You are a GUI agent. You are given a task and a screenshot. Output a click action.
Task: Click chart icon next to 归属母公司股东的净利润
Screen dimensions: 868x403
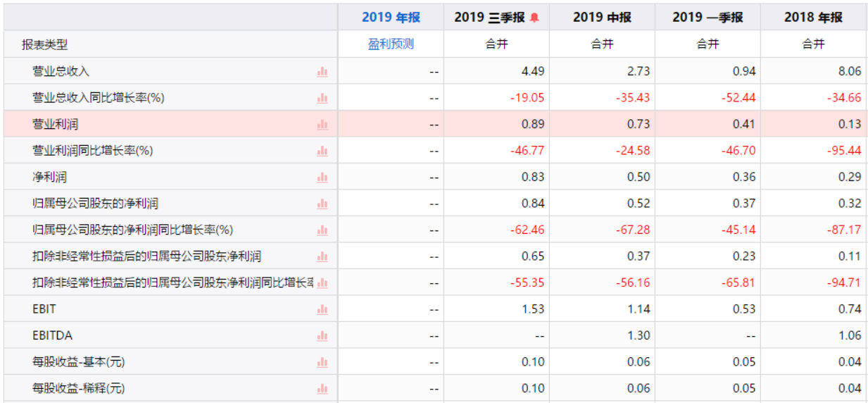(322, 204)
